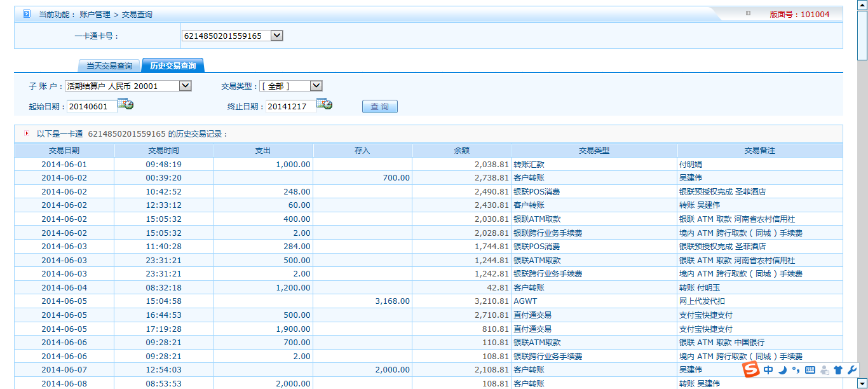Viewport: 868px width, 389px height.
Task: Click the blue arrow icon before 当前功能
Action: coord(27,13)
